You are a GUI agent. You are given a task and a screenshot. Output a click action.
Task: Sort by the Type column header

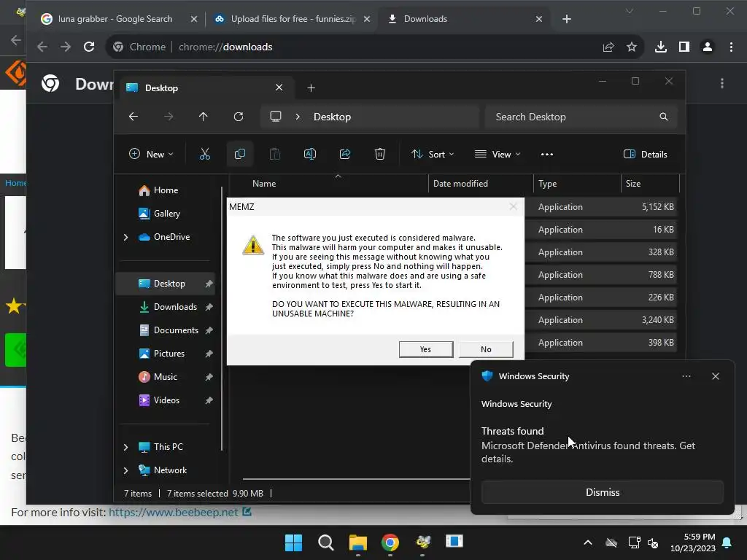click(x=577, y=184)
